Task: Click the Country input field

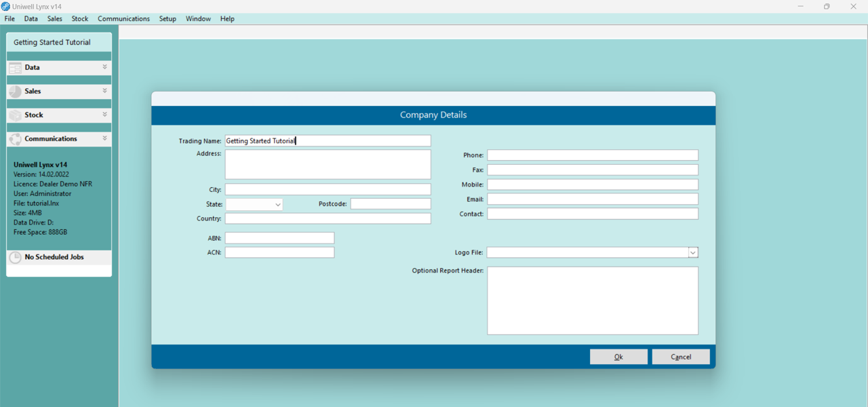Action: 328,218
